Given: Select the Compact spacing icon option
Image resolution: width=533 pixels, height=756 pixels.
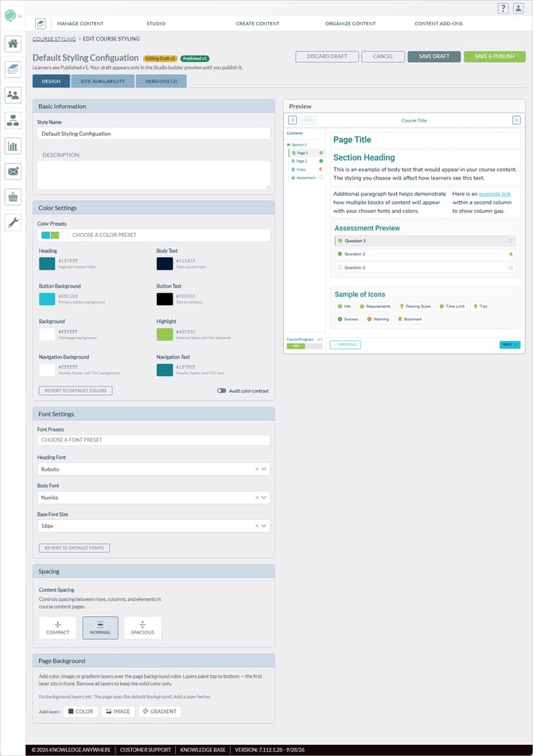Looking at the screenshot, I should pos(58,628).
